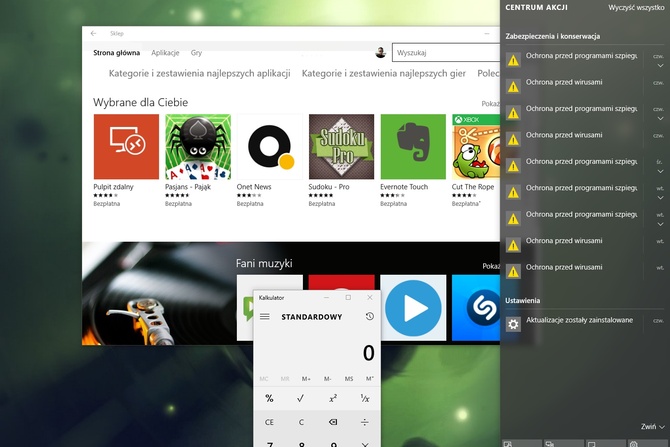Open the user profile avatar in store

pos(381,52)
